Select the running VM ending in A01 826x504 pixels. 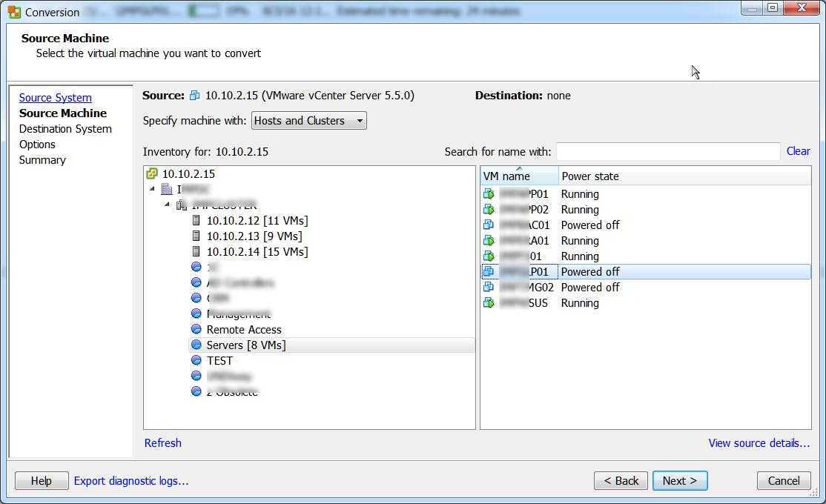pyautogui.click(x=646, y=241)
